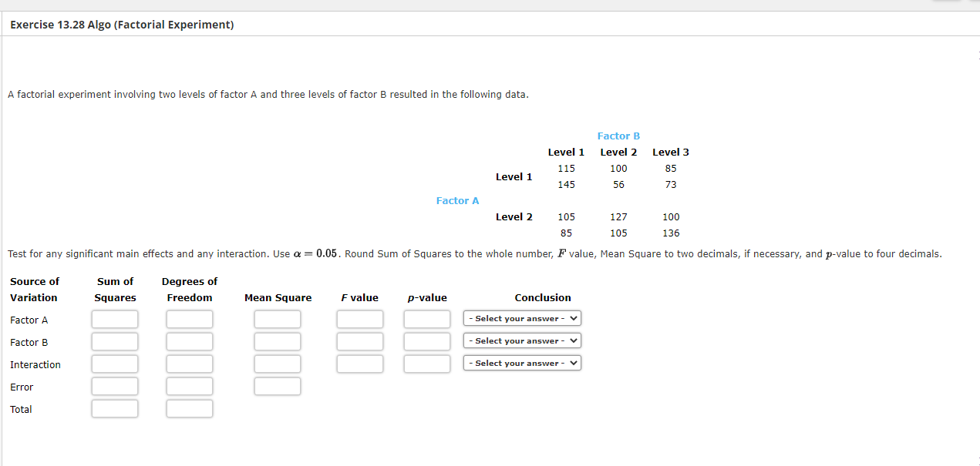Click the Sum of Squares field for Interaction
The height and width of the screenshot is (466, 980).
coord(115,364)
